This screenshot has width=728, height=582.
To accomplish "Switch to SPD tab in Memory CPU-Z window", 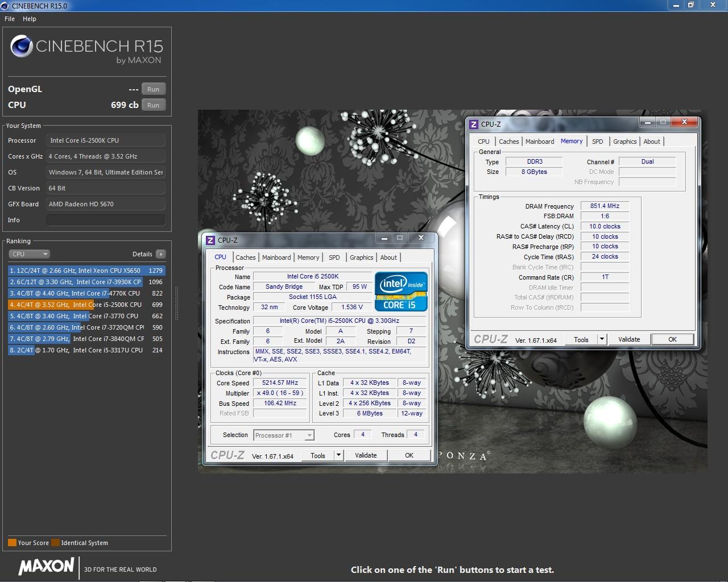I will 598,142.
